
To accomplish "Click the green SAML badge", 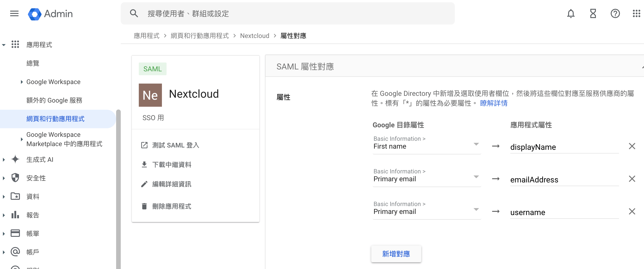I will [x=152, y=69].
